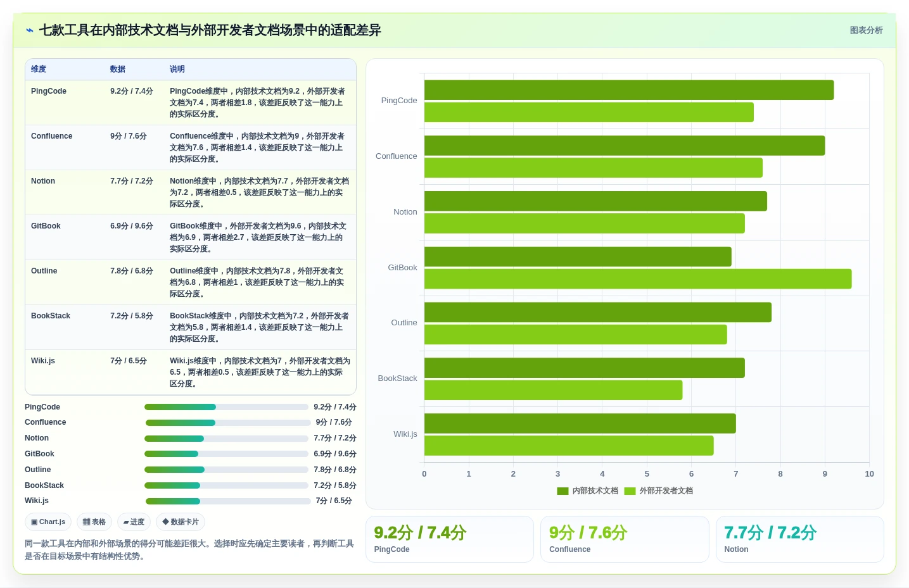The image size is (909, 588).
Task: Click the 6.9分 / 9.6分 table cell
Action: (x=132, y=226)
